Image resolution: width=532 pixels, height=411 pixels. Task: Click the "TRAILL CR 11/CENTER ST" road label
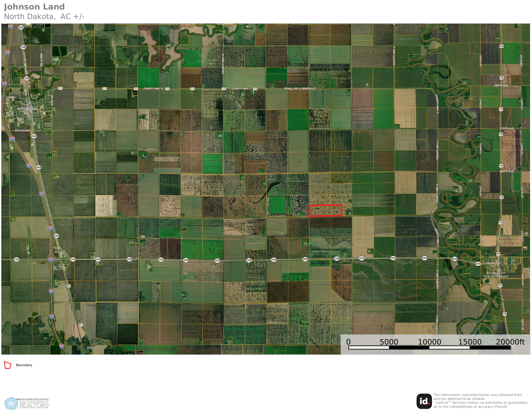(300, 89)
